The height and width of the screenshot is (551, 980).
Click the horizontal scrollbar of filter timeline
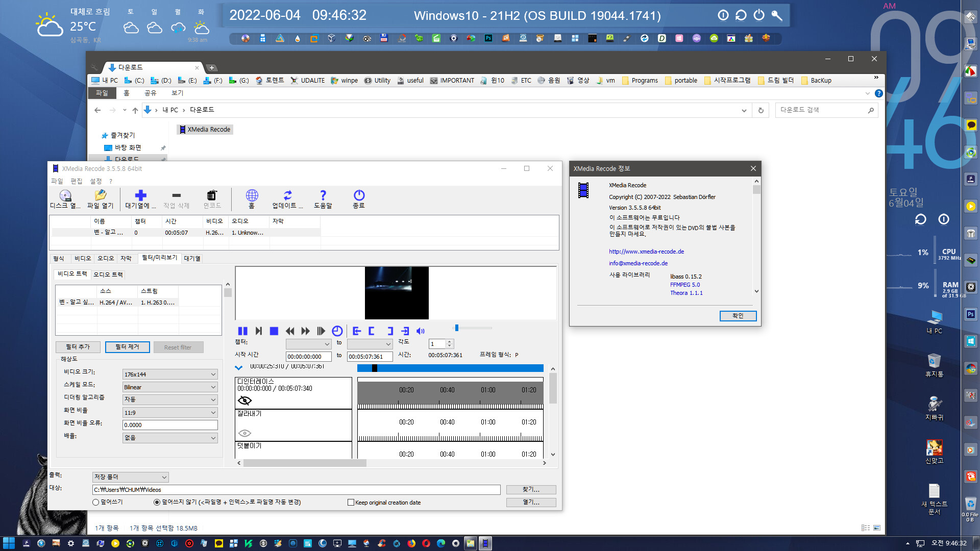[304, 463]
